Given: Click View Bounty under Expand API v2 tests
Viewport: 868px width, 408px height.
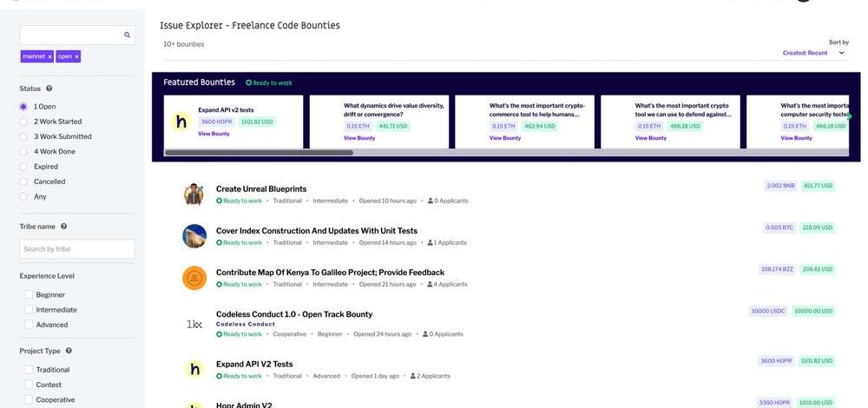Looking at the screenshot, I should (214, 134).
